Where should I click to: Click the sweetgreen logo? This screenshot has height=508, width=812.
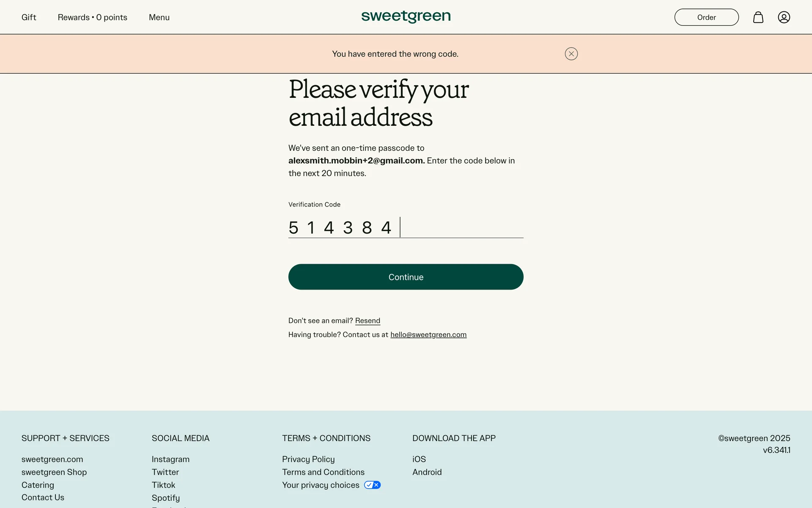point(406,17)
